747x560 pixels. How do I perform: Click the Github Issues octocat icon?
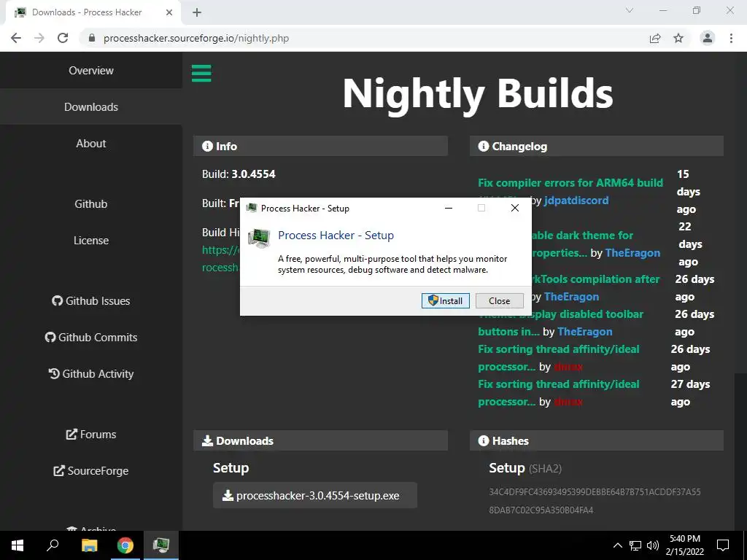57,301
